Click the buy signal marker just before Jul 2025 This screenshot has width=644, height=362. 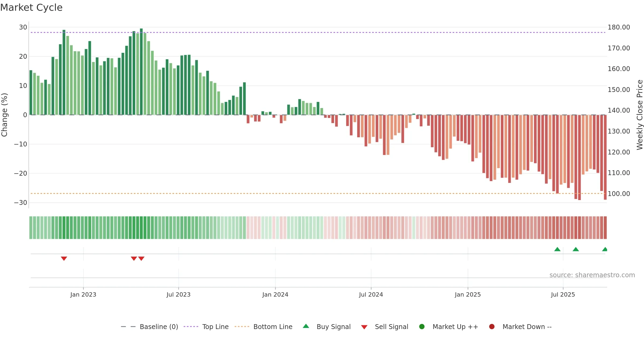[557, 249]
